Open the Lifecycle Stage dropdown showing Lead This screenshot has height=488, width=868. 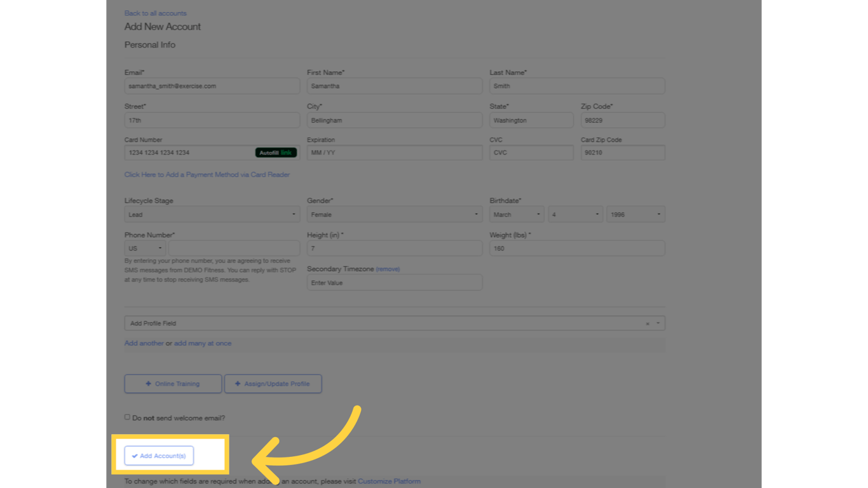point(212,214)
